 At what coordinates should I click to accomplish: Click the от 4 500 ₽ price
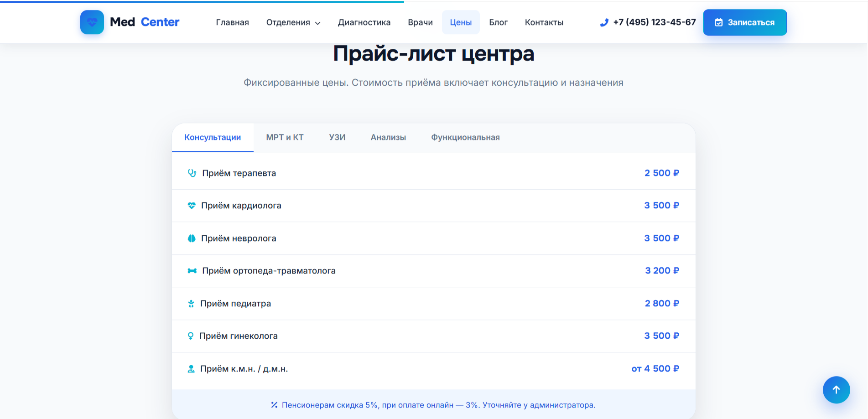[x=655, y=369]
